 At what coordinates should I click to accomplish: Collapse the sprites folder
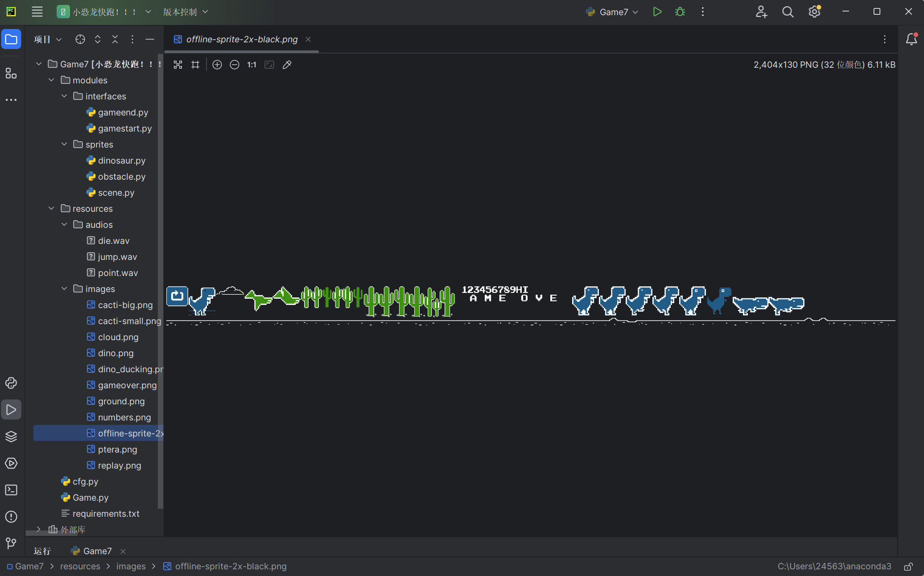coord(65,144)
